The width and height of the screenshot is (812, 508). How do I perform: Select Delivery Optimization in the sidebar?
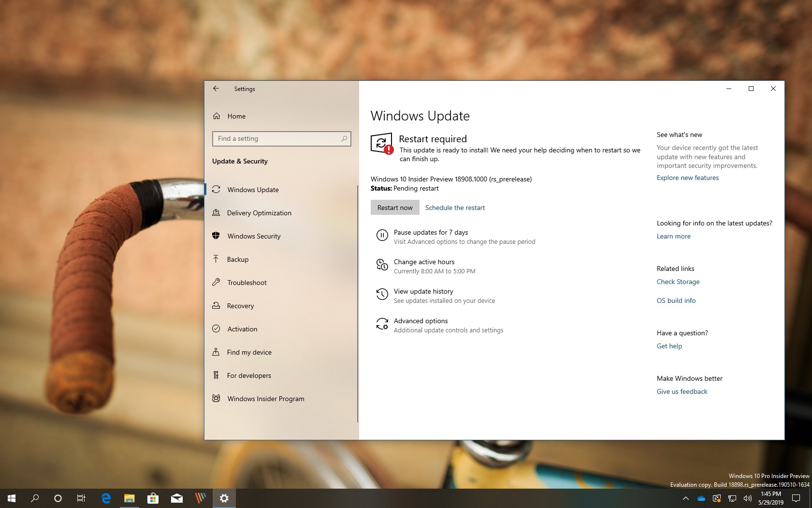tap(260, 213)
